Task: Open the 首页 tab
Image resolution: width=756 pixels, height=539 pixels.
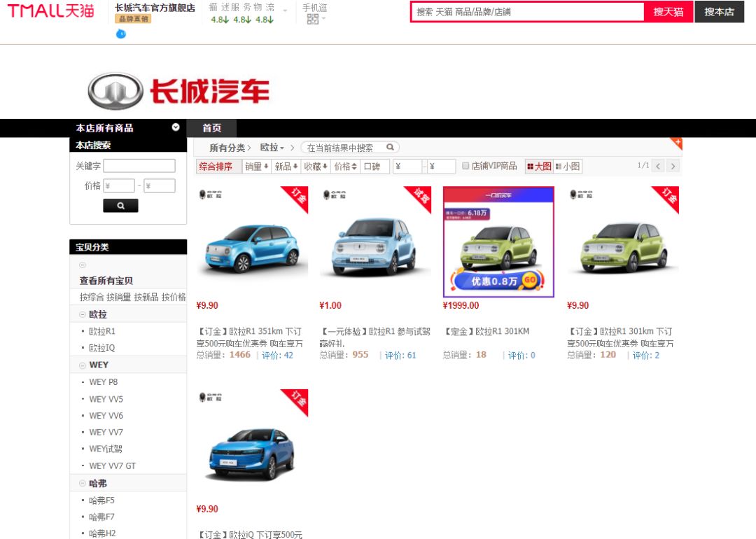Action: (211, 128)
